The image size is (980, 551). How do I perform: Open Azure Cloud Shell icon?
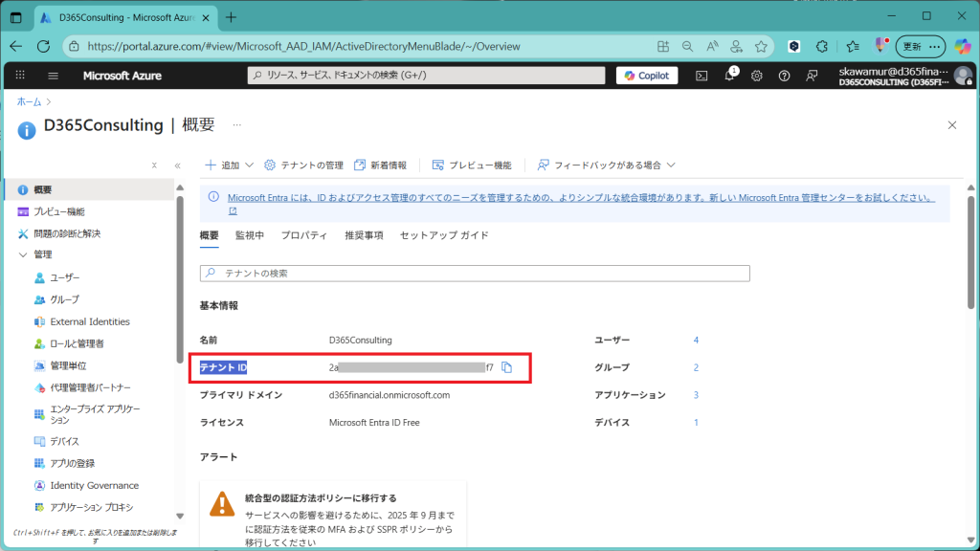(x=702, y=76)
